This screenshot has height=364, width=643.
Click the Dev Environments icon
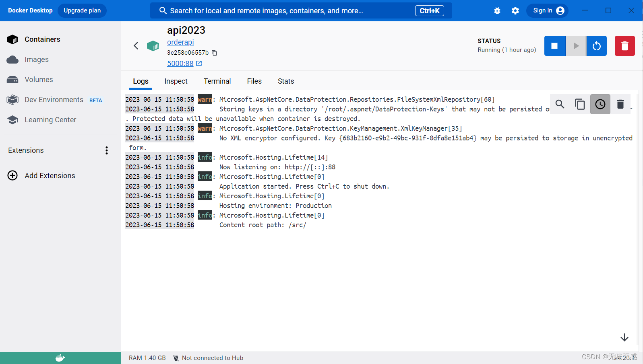[x=12, y=100]
